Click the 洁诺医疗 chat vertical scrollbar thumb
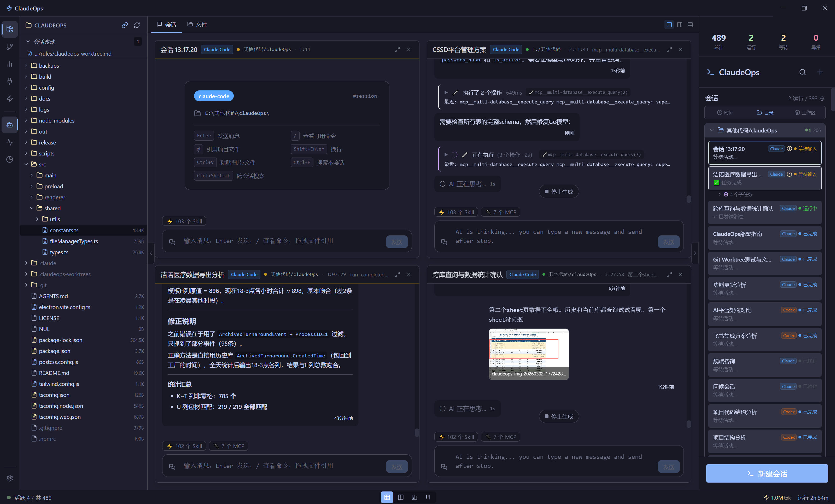The width and height of the screenshot is (835, 504). pyautogui.click(x=417, y=432)
